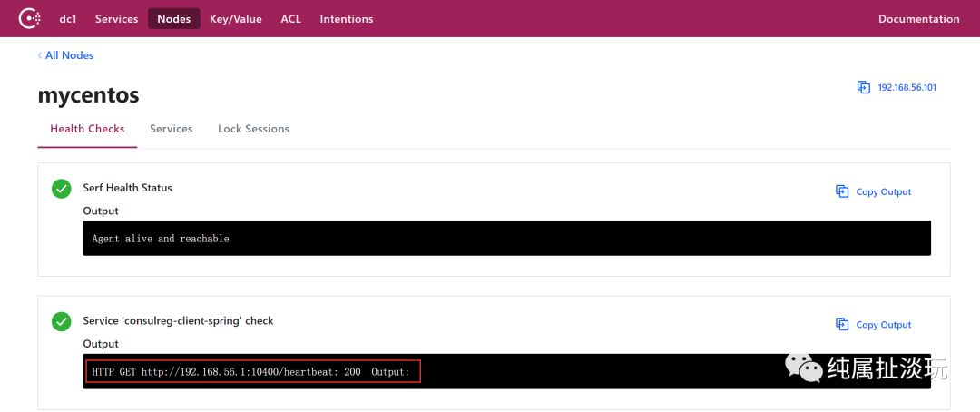Switch to the Services tab

171,129
